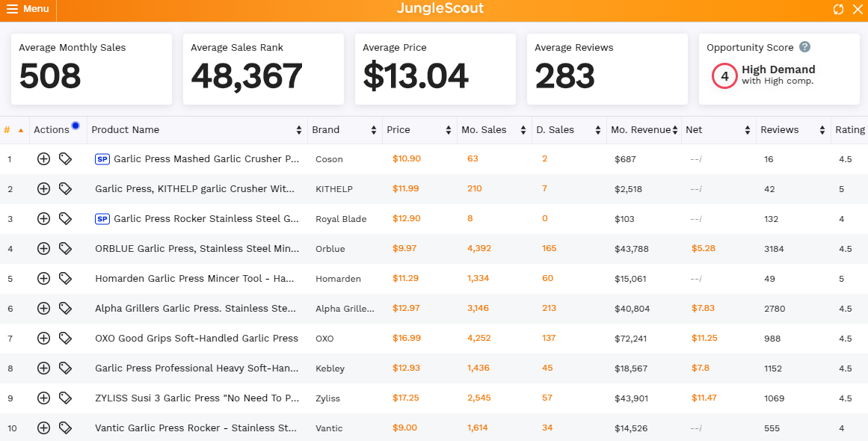868x441 pixels.
Task: Open Alpha Grillers Garlic Press product link
Action: tap(195, 309)
